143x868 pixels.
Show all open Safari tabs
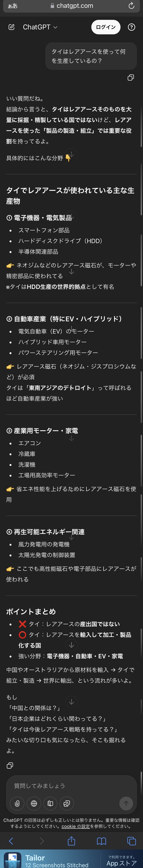(x=132, y=841)
